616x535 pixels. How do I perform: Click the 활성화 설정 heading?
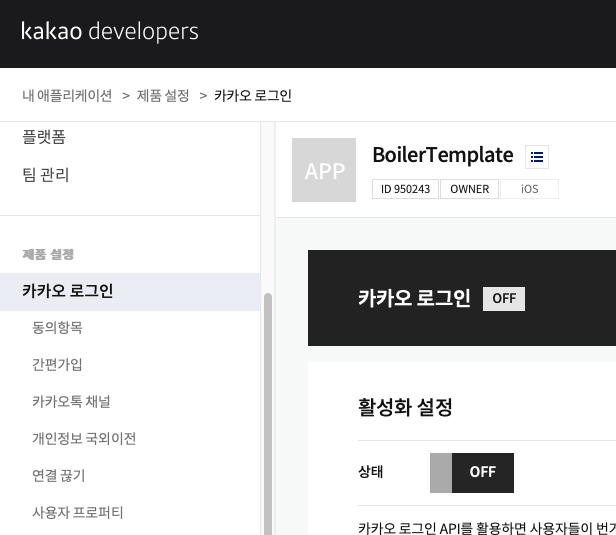coord(405,407)
